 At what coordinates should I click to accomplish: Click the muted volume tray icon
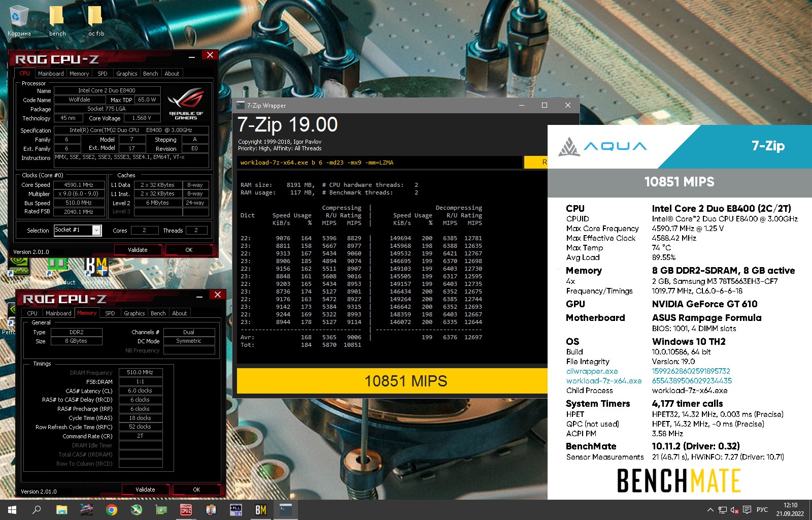pyautogui.click(x=734, y=510)
